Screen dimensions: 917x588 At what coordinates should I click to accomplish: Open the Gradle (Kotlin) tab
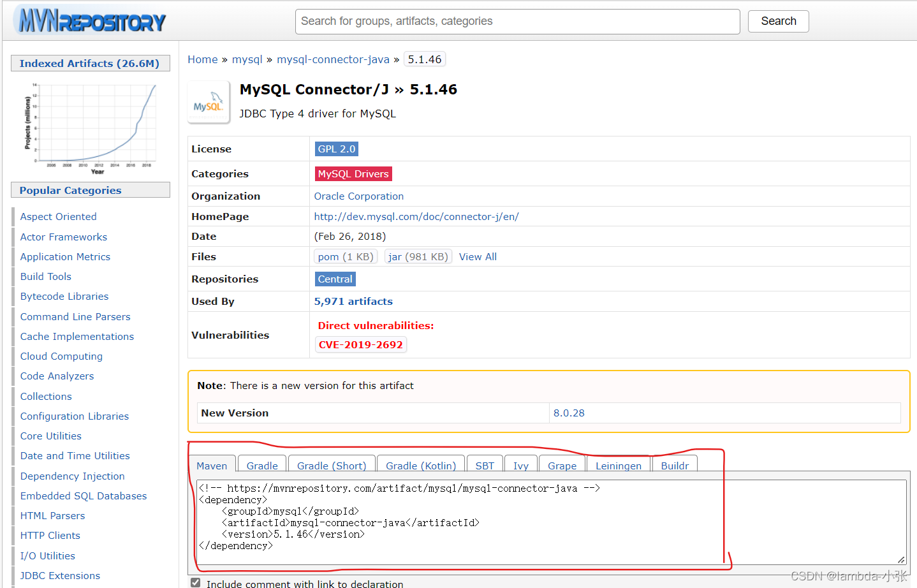[420, 466]
